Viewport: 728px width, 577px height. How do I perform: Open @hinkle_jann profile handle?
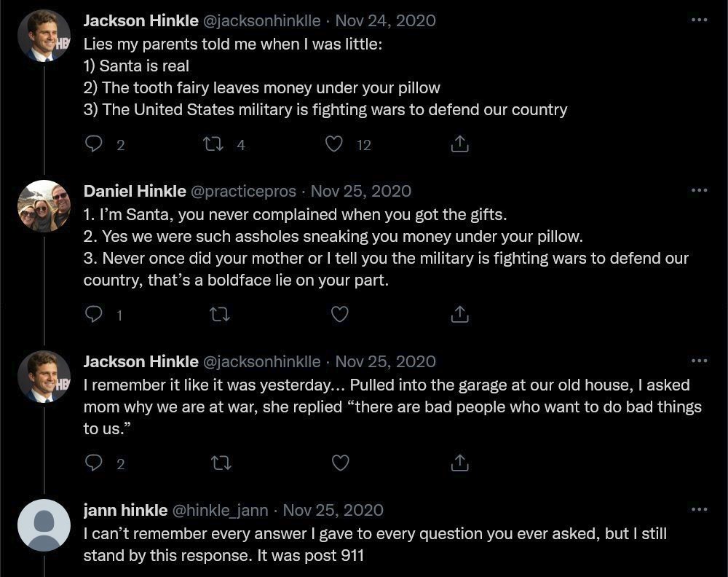coord(221,510)
